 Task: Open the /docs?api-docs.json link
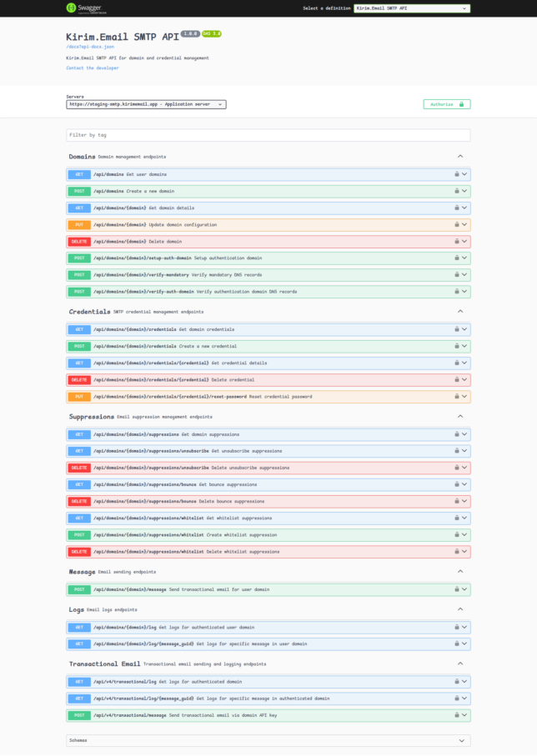90,47
